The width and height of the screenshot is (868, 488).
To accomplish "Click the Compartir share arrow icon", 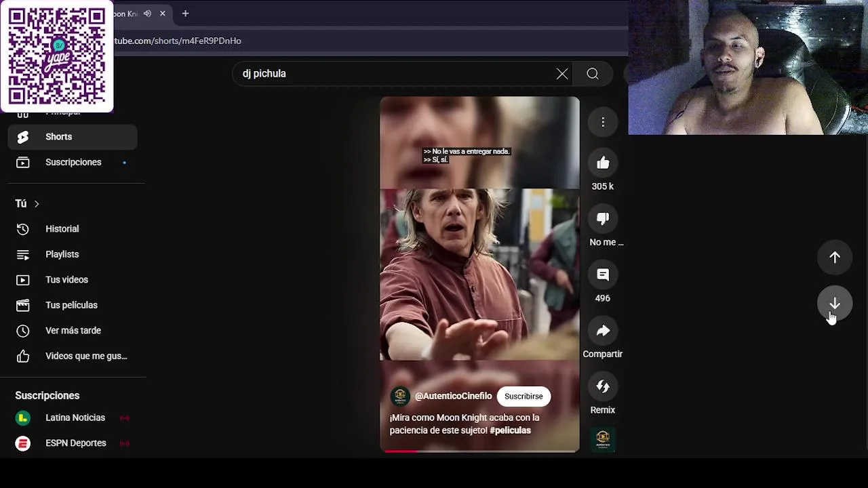I will click(603, 331).
